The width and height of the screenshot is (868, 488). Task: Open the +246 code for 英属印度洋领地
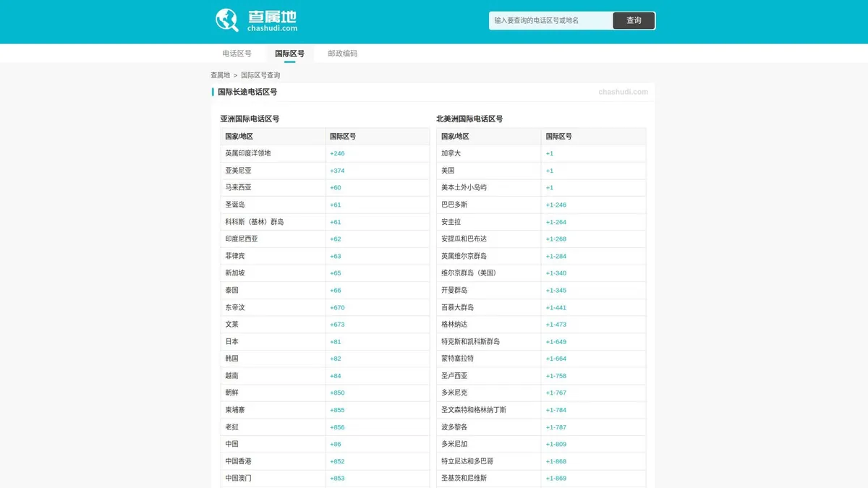coord(337,153)
